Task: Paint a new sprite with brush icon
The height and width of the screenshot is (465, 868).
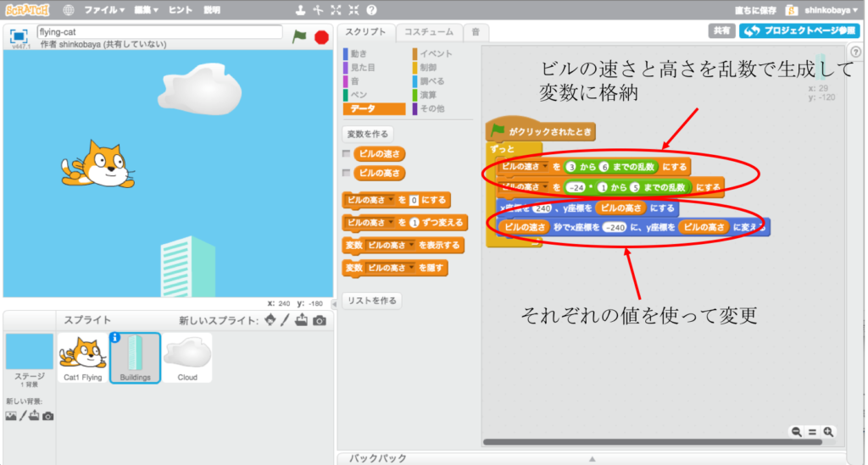Action: pos(285,320)
